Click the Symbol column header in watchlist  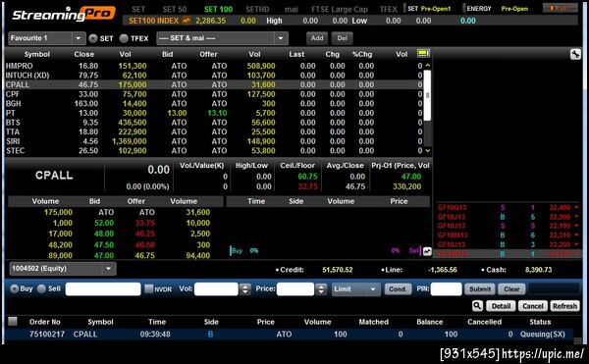[37, 54]
